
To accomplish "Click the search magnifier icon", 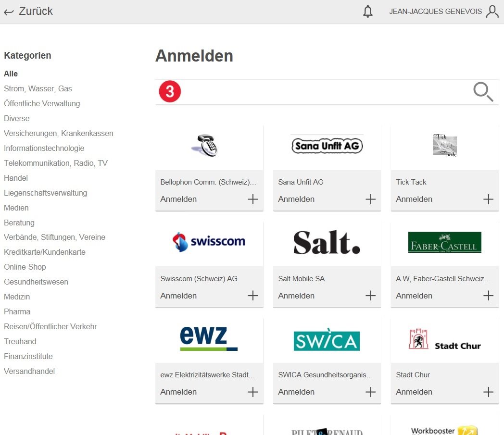I will tap(483, 92).
